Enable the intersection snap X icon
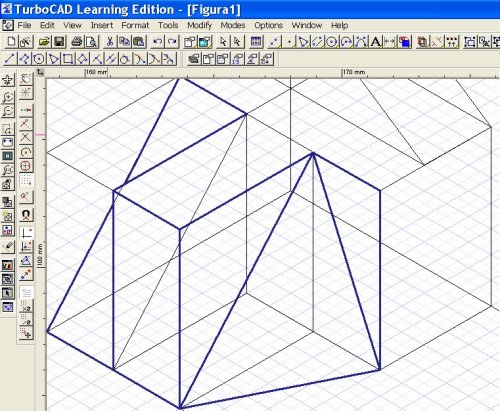Screen dimensions: 500x411 pyautogui.click(x=26, y=137)
